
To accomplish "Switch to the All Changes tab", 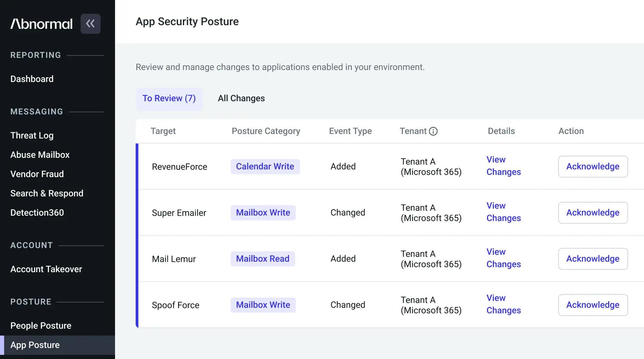I will tap(241, 99).
